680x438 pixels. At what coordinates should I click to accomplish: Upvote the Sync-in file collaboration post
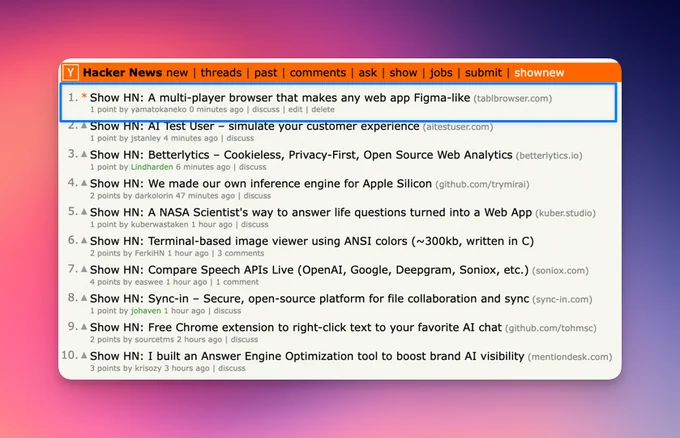tap(84, 298)
